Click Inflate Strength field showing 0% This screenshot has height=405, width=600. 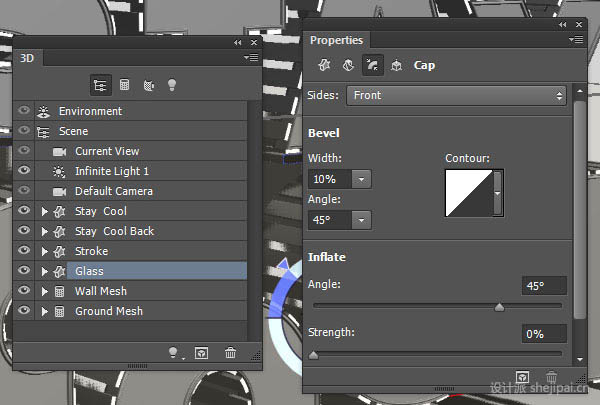pyautogui.click(x=544, y=334)
